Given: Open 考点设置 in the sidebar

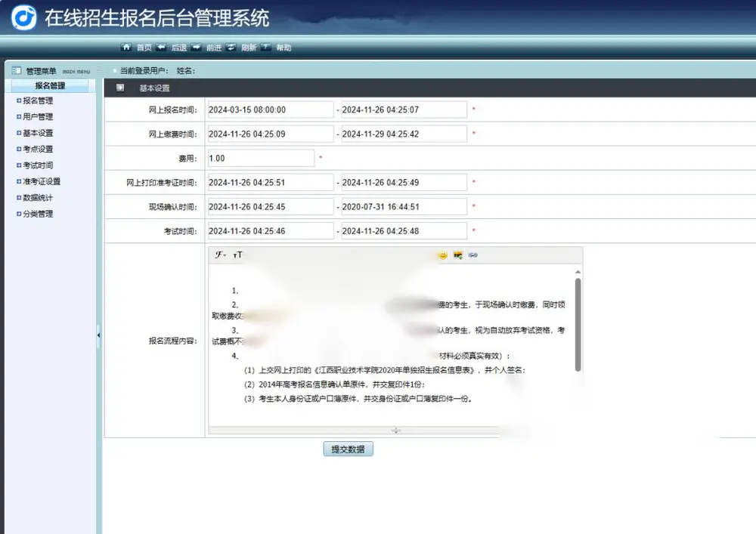Looking at the screenshot, I should tap(38, 150).
